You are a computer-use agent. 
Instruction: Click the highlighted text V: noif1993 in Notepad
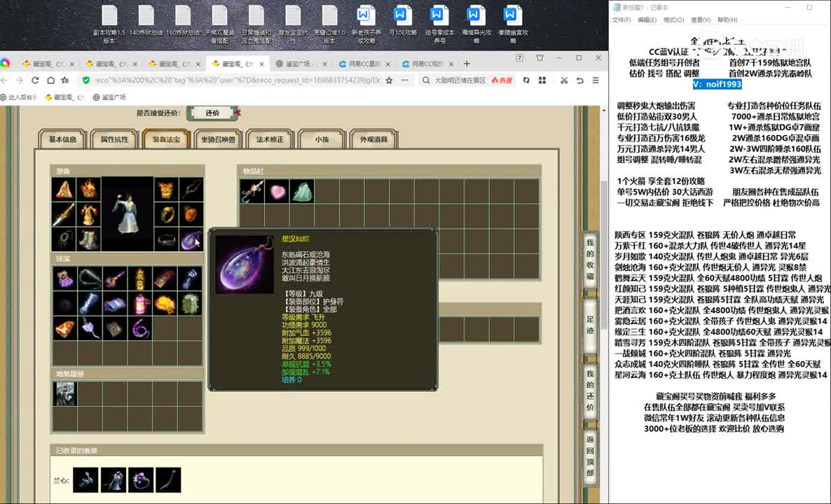[717, 84]
